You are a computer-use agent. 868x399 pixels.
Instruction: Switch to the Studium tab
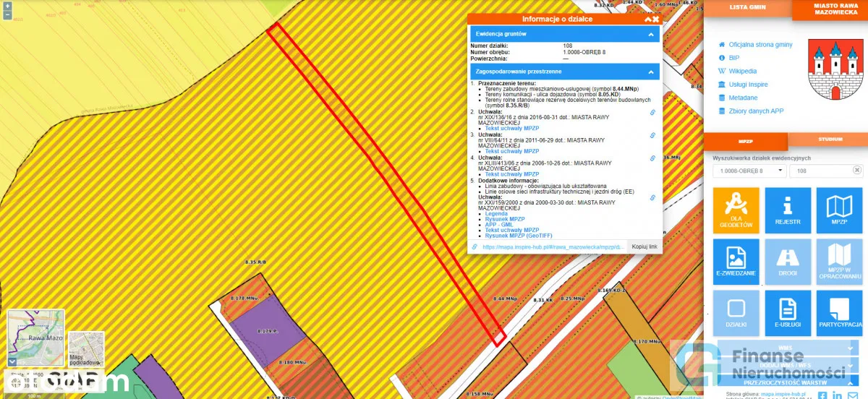(830, 139)
